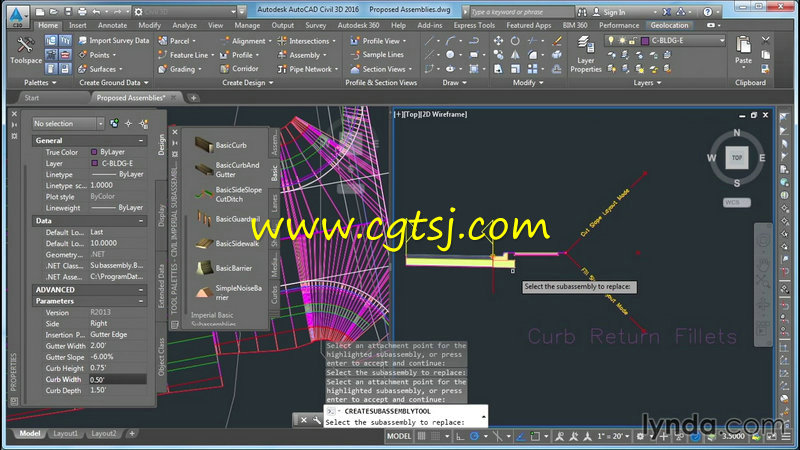Open the Insert ribbon tab
The image size is (800, 450).
coord(78,25)
